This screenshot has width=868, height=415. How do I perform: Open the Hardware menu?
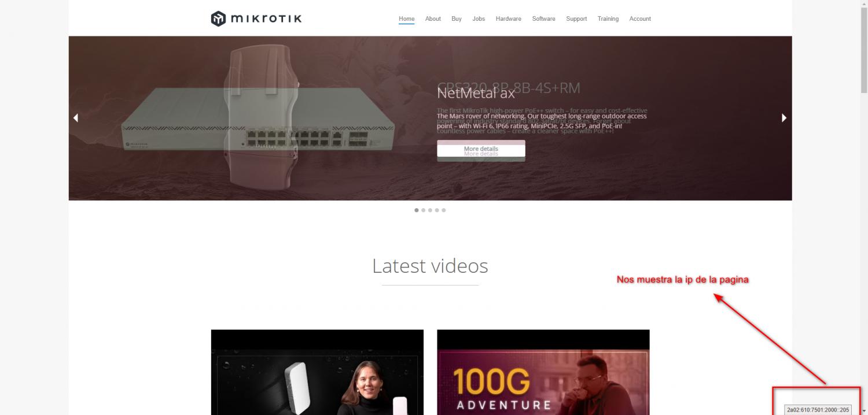[x=508, y=18]
